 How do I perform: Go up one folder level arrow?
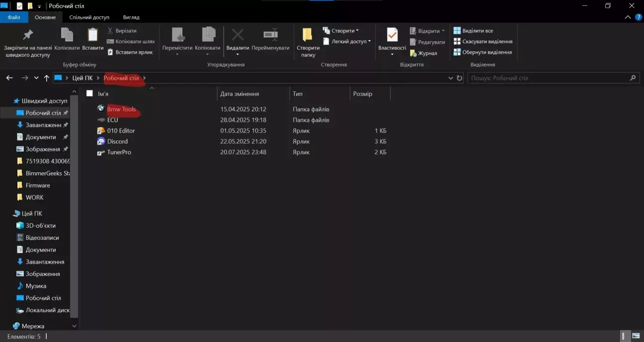tap(47, 78)
